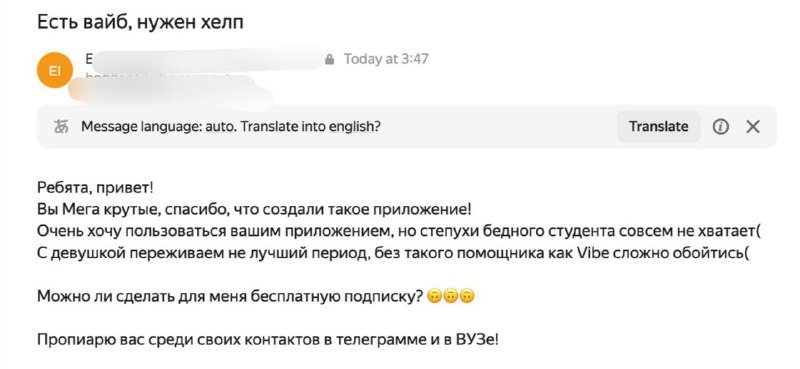Click the "Message language" label text
Screen dimensions: 800x369
pyautogui.click(x=141, y=127)
